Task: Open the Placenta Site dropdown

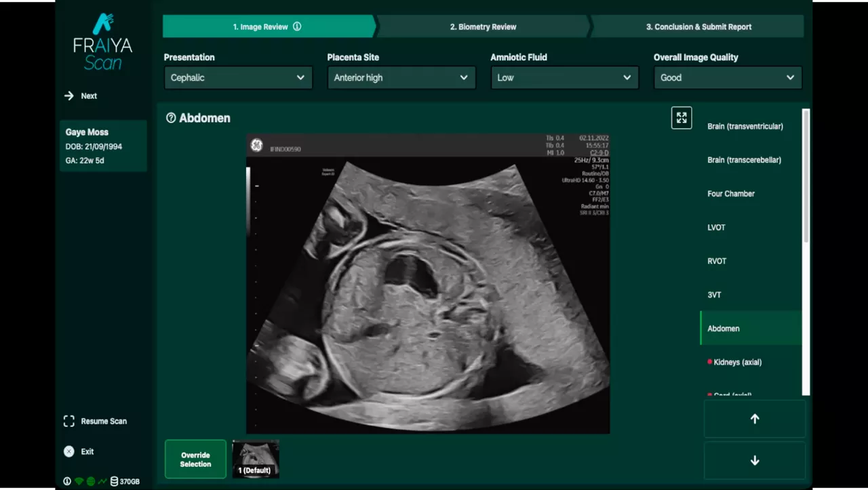Action: coord(401,77)
